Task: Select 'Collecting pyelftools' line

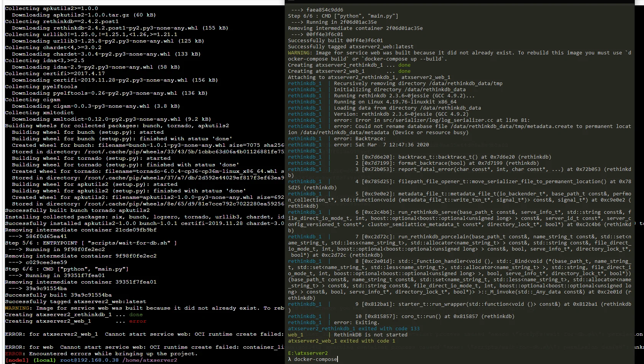Action: pos(41,87)
